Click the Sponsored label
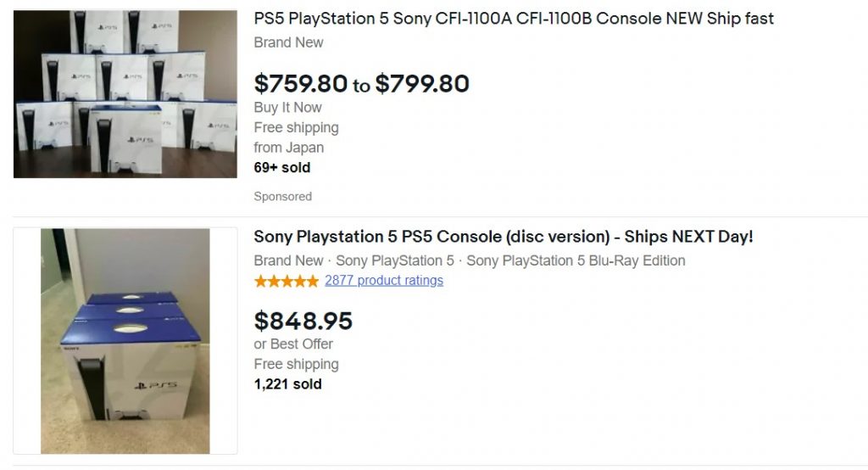The width and height of the screenshot is (868, 470). 283,197
